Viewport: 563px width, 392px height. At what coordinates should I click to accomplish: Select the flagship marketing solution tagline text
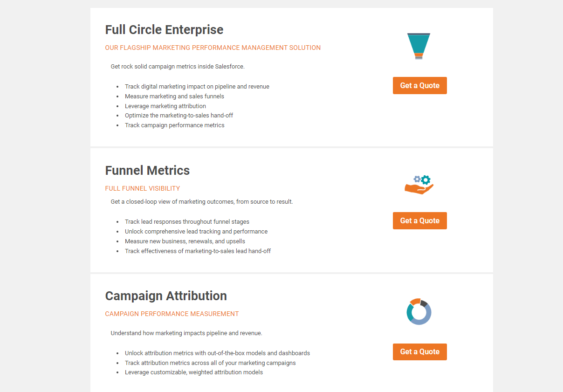coord(213,48)
